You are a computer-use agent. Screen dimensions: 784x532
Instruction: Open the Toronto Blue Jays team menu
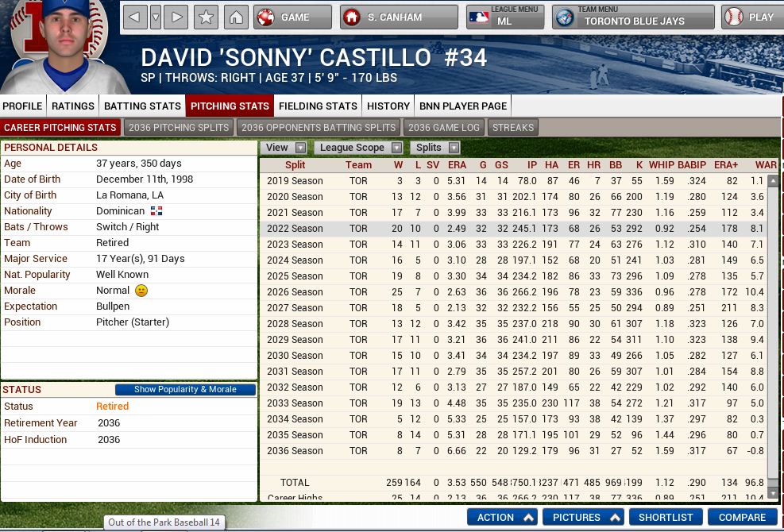[x=633, y=17]
